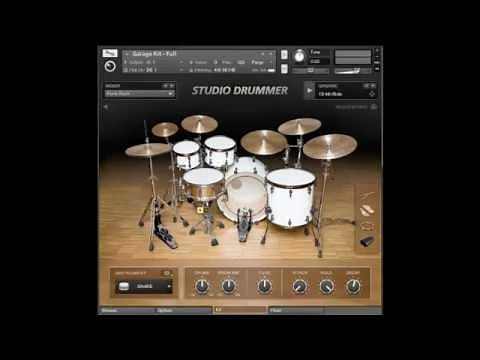Select the right rack tom

point(220,151)
